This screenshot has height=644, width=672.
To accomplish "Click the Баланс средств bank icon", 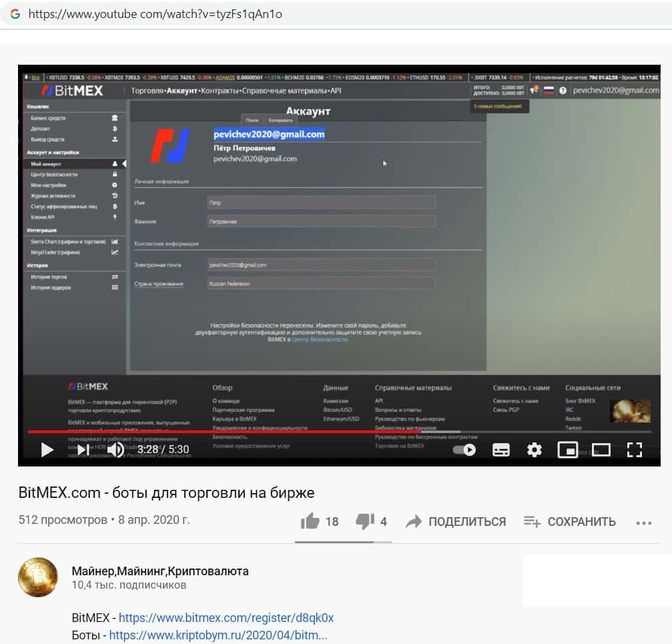I will pos(114,118).
